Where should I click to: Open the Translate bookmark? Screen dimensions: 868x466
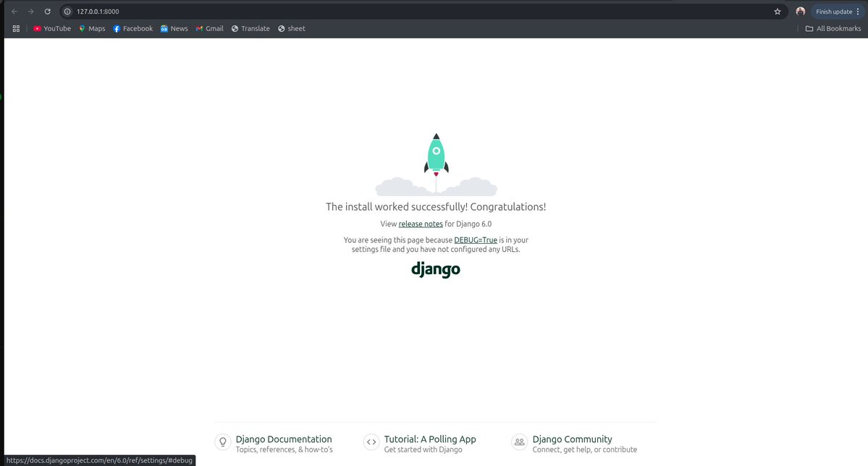250,29
